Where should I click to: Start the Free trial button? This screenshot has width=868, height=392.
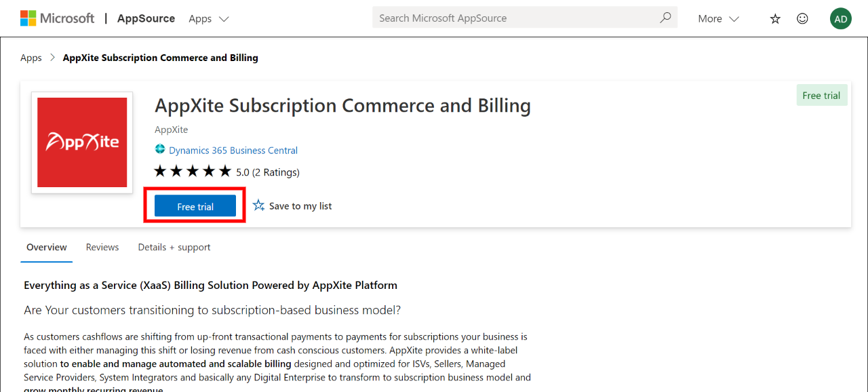pos(195,206)
